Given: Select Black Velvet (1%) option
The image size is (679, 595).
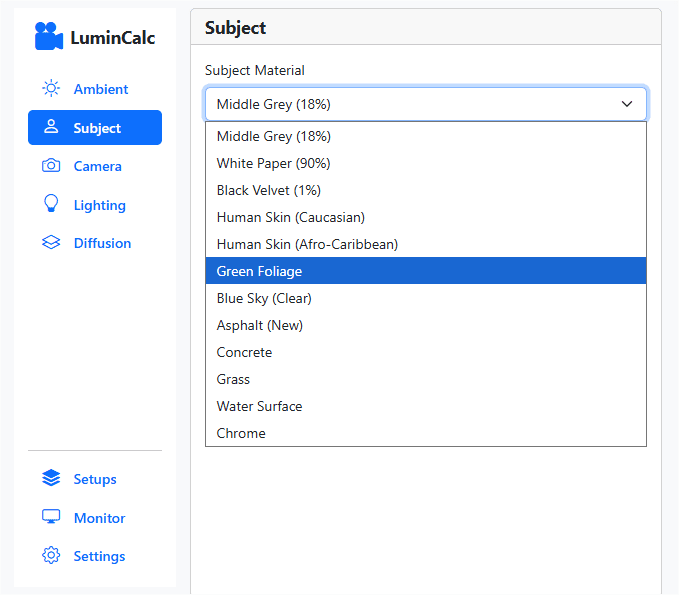Looking at the screenshot, I should 426,190.
